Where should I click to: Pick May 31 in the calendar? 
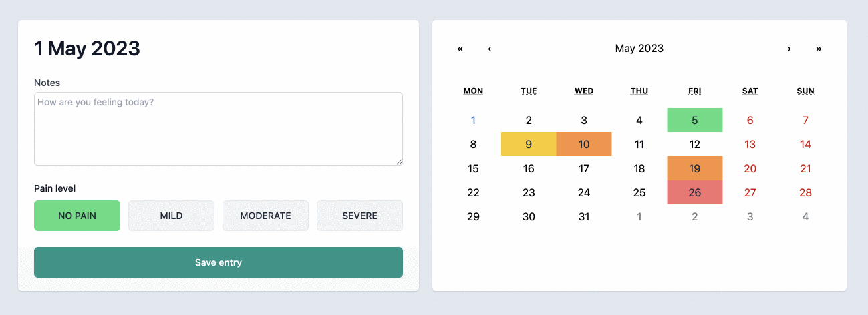point(584,216)
